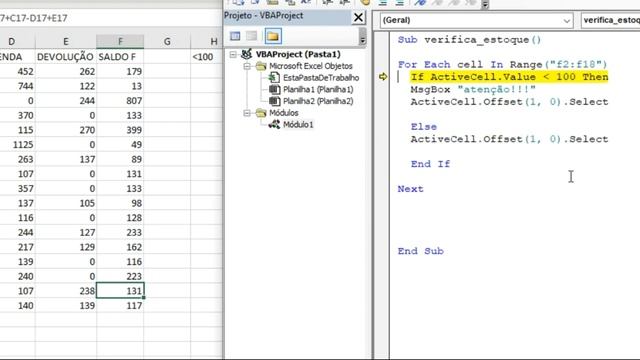Click cell with value 162
Image resolution: width=640 pixels, height=360 pixels.
pyautogui.click(x=120, y=247)
